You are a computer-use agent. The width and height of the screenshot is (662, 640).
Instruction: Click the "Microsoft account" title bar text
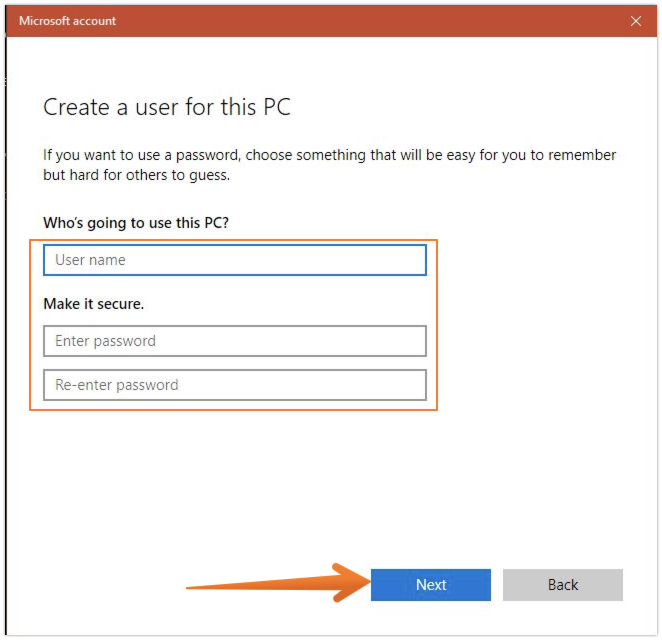67,20
